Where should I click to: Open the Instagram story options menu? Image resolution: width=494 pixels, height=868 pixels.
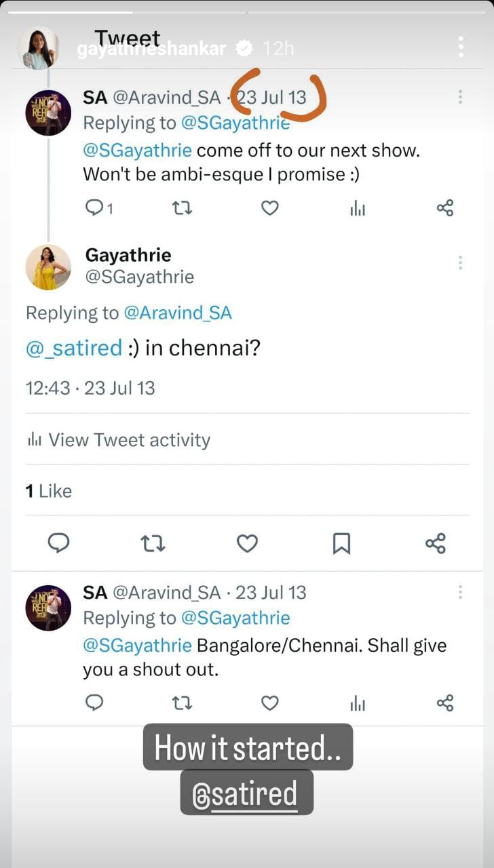coord(461,47)
